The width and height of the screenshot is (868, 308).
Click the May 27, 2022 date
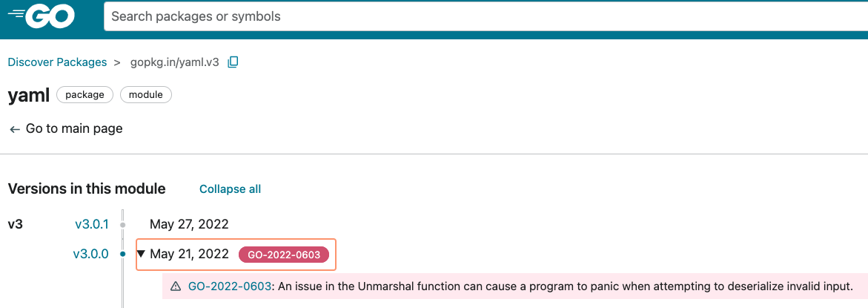(x=189, y=223)
